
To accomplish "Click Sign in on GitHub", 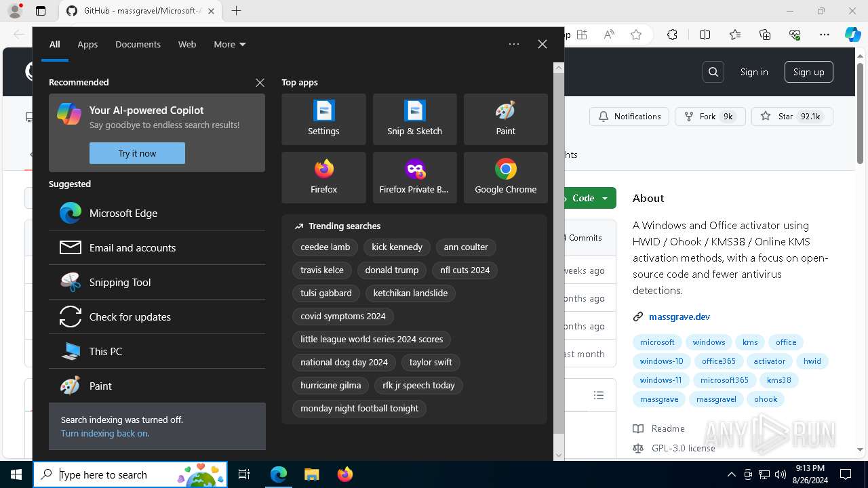I will (x=754, y=72).
